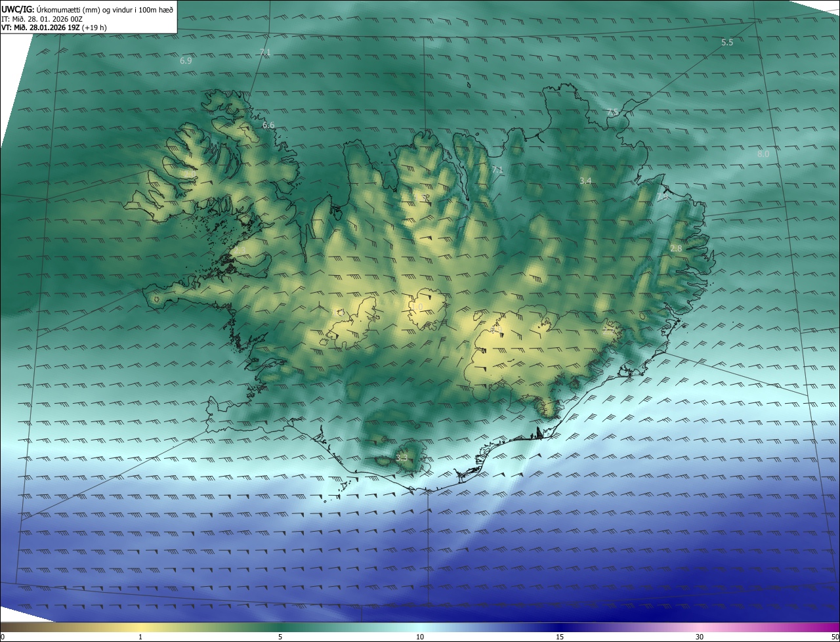The width and height of the screenshot is (840, 642).
Task: Click the 2.8 value label in the Eastfjords
Action: [676, 248]
